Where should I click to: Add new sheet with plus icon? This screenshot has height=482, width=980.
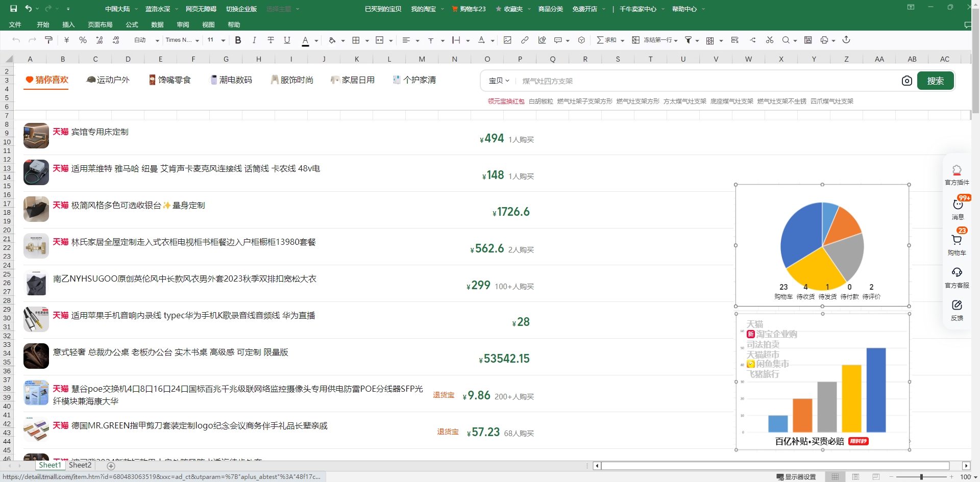[111, 466]
